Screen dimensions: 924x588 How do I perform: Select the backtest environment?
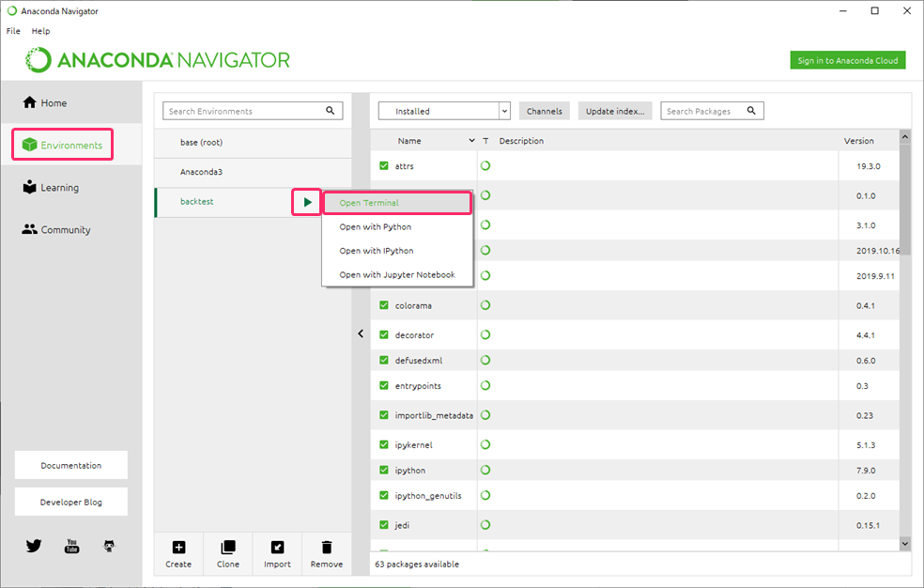[x=223, y=202]
